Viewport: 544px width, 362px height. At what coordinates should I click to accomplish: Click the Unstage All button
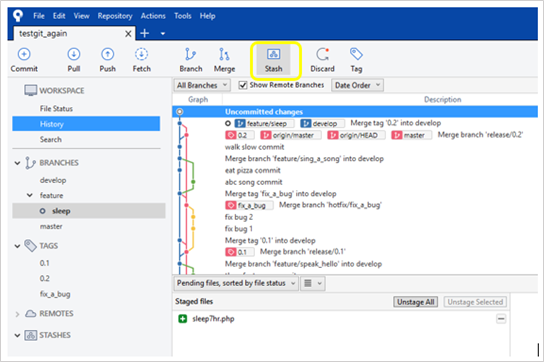coord(416,302)
